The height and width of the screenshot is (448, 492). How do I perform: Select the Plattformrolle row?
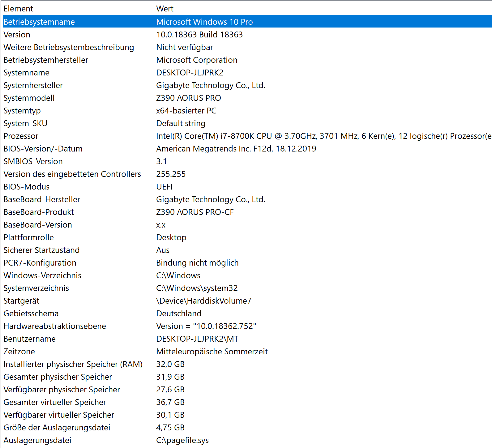pos(247,237)
